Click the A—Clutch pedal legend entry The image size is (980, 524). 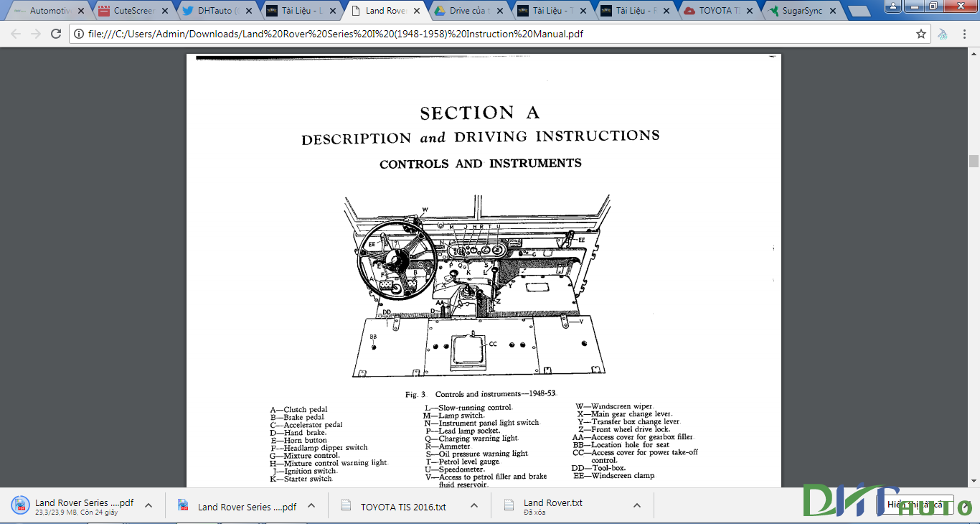click(298, 410)
